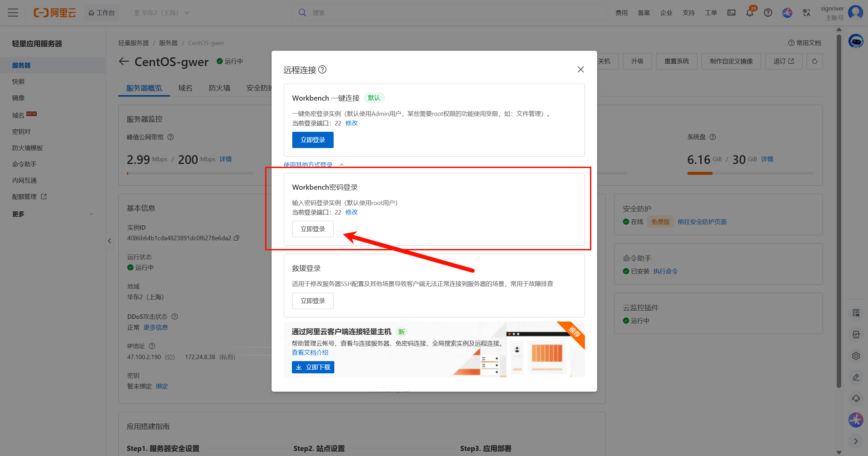Click 立即登录 under Workbench密码登录
This screenshot has height=456, width=868.
click(313, 229)
